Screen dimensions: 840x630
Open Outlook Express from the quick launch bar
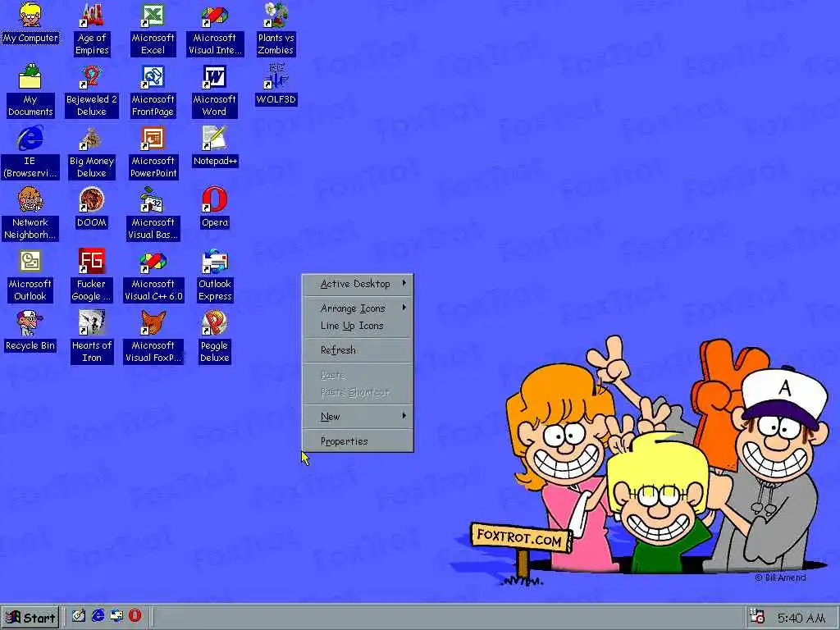coord(116,615)
